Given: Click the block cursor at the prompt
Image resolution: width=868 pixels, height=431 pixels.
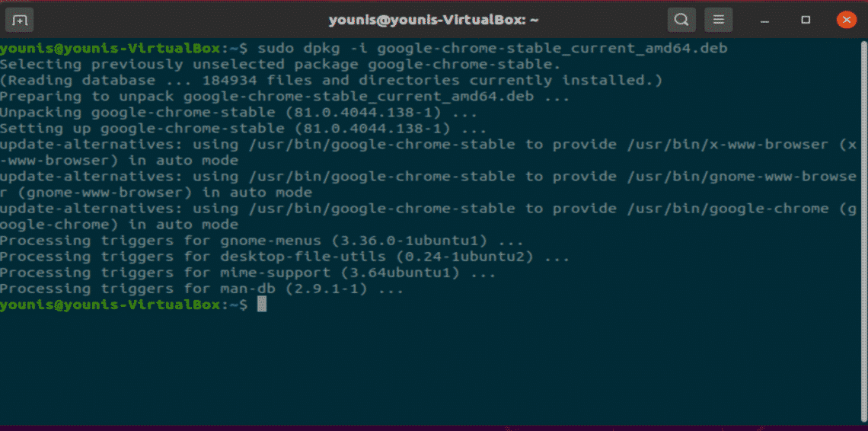Looking at the screenshot, I should (262, 305).
